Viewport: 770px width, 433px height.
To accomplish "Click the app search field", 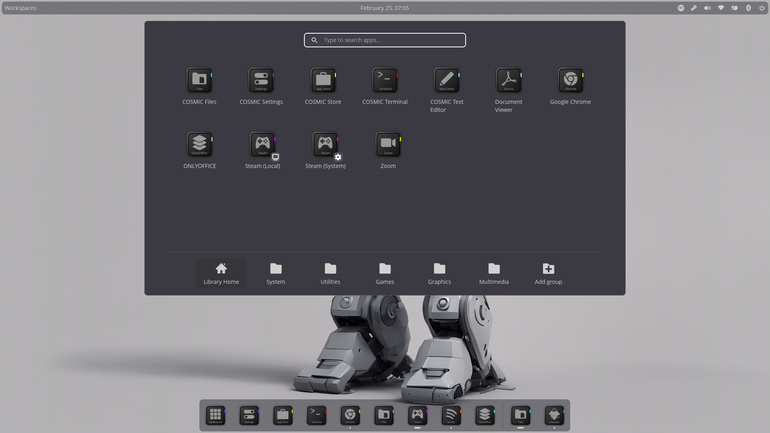I will point(385,40).
